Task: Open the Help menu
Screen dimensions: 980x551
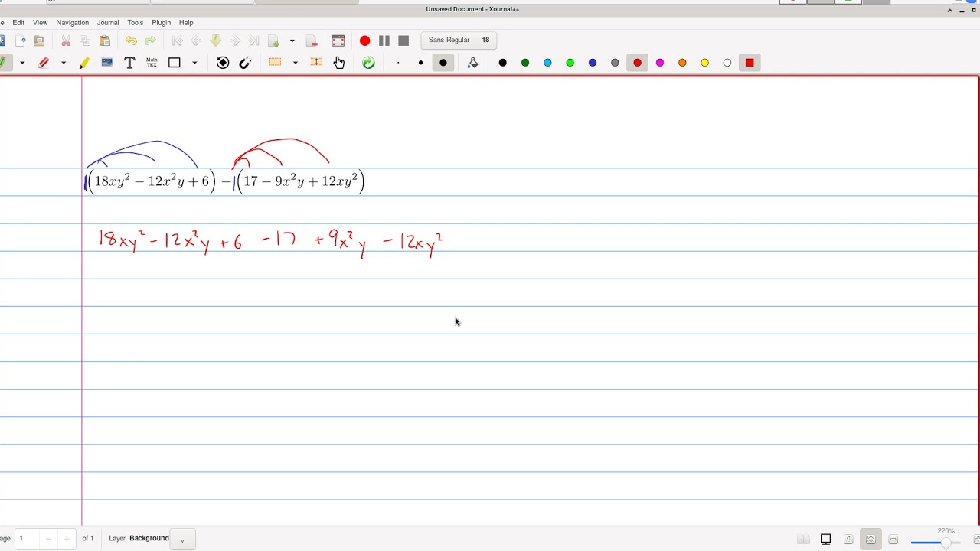Action: (186, 22)
